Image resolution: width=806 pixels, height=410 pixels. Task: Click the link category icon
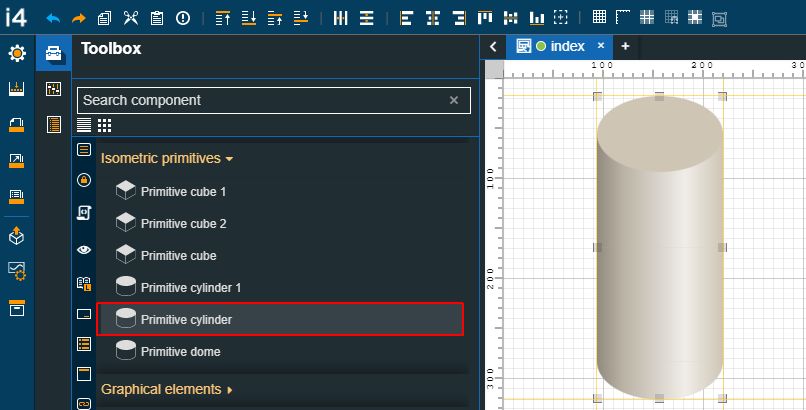[x=84, y=403]
